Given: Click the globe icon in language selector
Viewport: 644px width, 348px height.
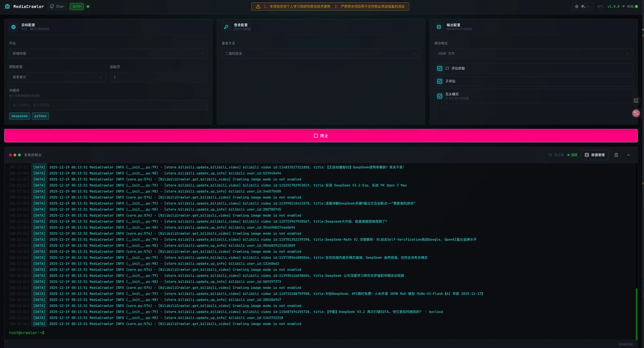Looking at the screenshot, I should (x=576, y=6).
